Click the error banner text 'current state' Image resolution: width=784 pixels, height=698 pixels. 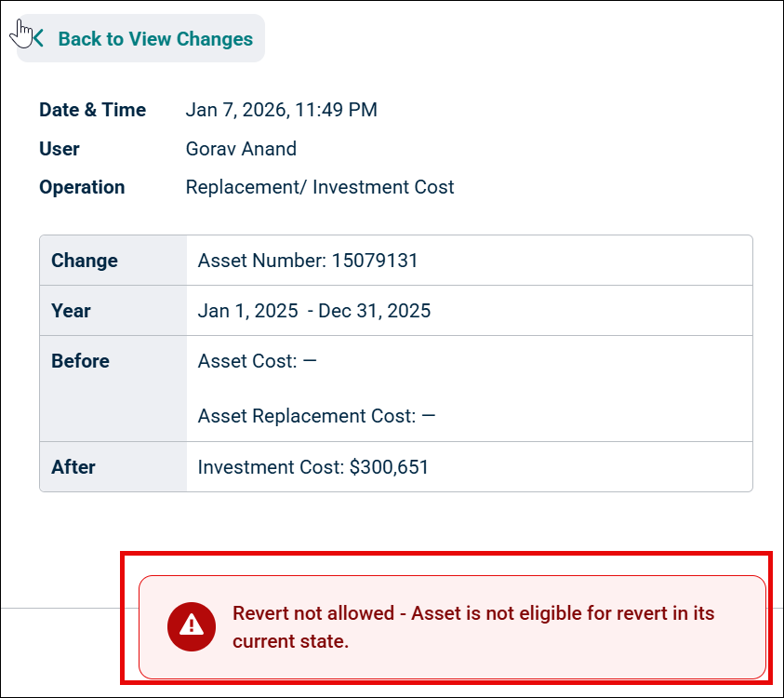coord(289,641)
